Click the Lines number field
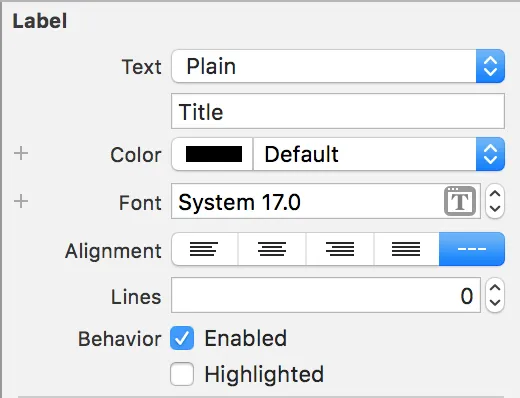Image resolution: width=520 pixels, height=398 pixels. [x=326, y=295]
